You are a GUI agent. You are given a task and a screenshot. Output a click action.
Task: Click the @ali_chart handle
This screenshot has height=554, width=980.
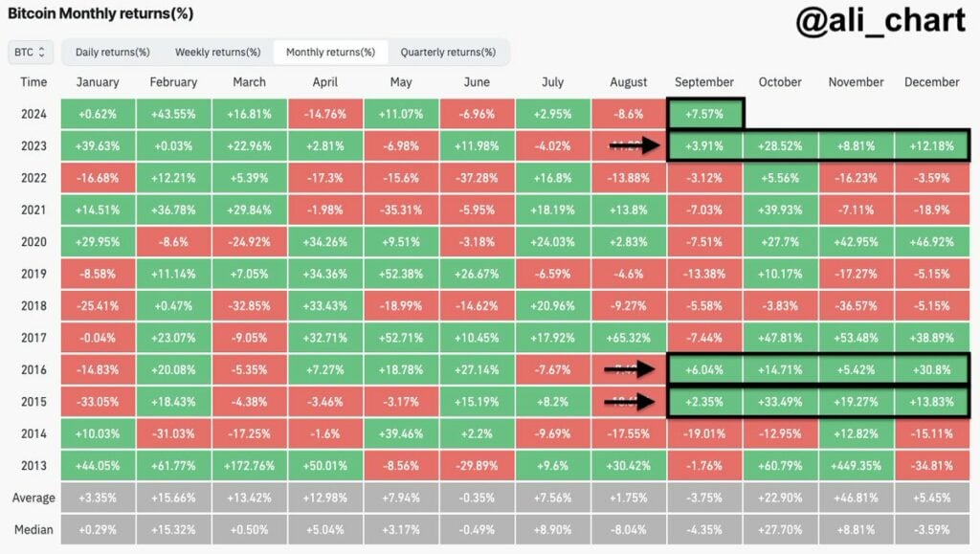[880, 19]
